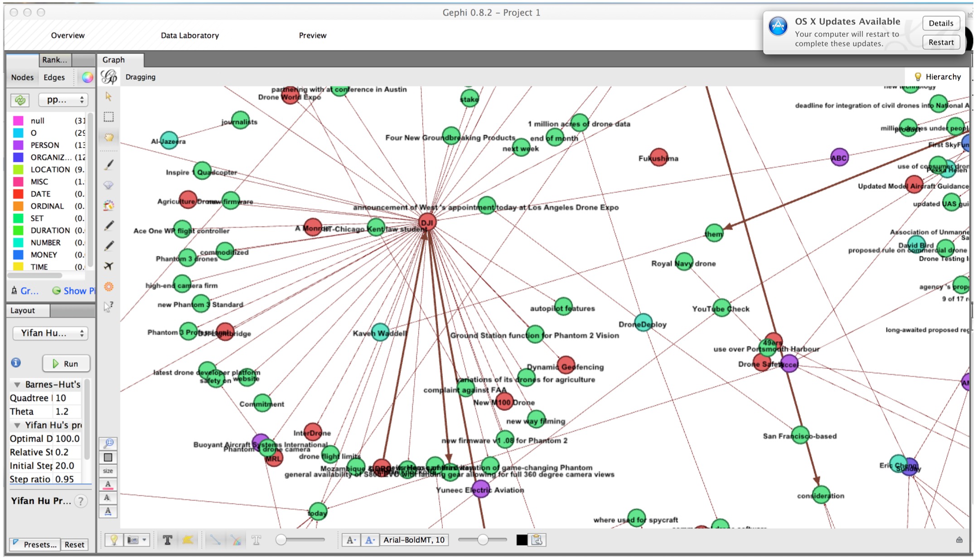Take a screenshot with the camera icon
The width and height of the screenshot is (977, 560).
pyautogui.click(x=133, y=540)
